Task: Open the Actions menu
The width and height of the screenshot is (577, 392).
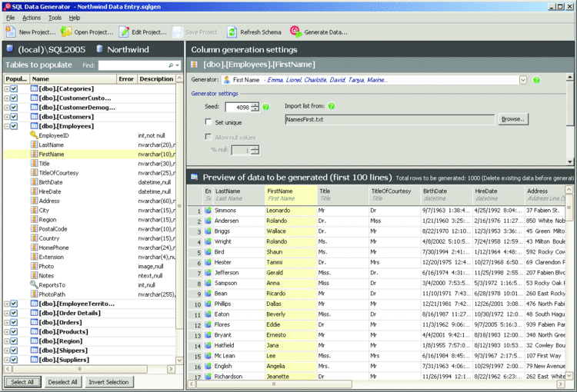Action: (32, 18)
